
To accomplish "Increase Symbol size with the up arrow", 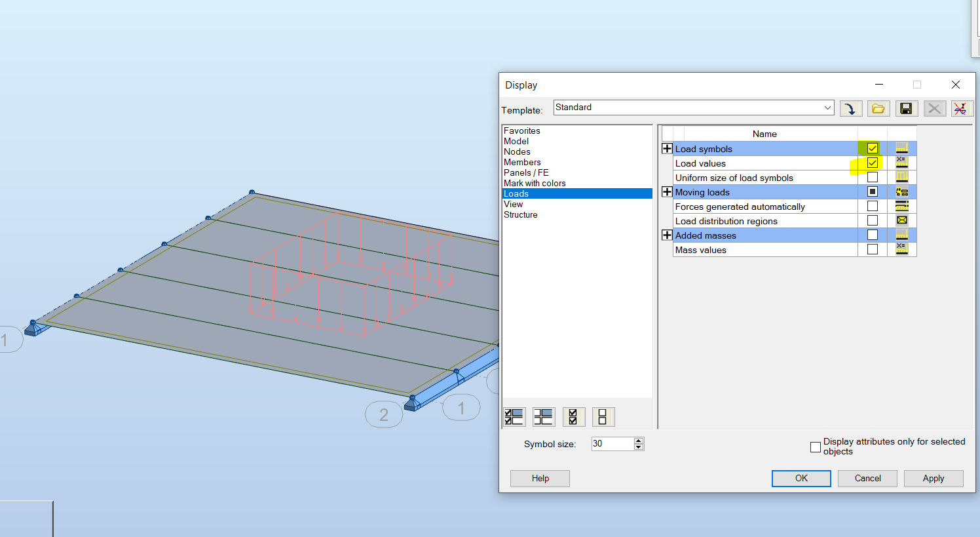I will tap(637, 441).
